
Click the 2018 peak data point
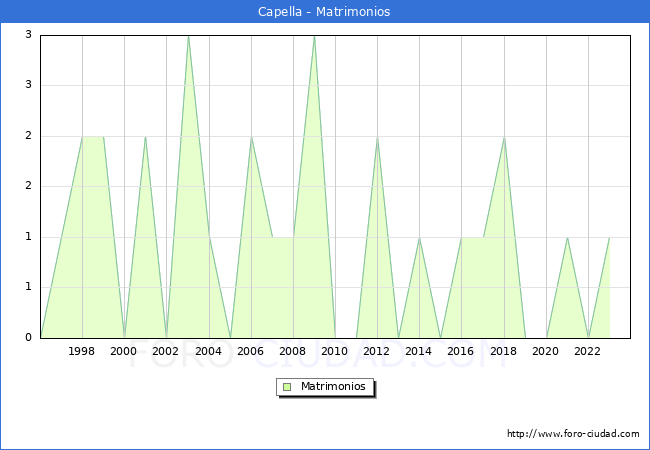click(x=504, y=137)
